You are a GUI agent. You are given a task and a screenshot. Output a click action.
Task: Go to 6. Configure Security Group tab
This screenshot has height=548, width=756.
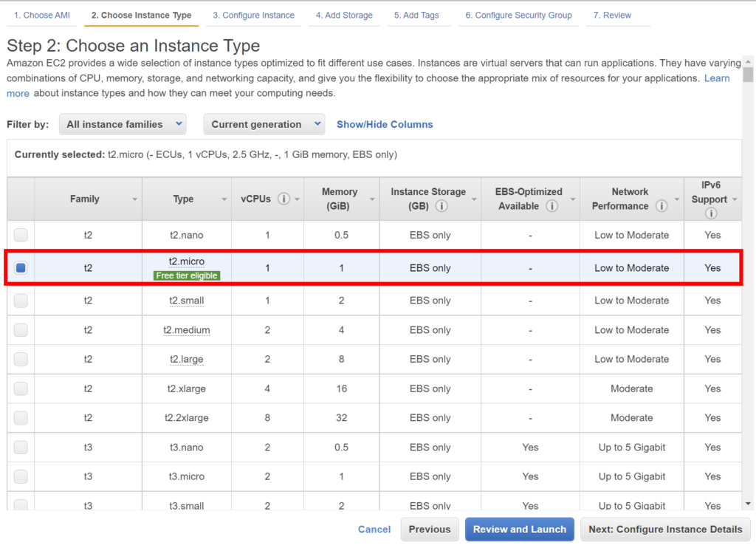click(519, 15)
